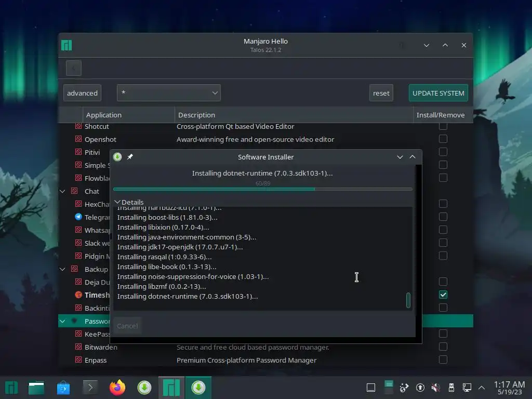Switch to Software Installer taskbar entry
The width and height of the screenshot is (532, 399).
[198, 388]
